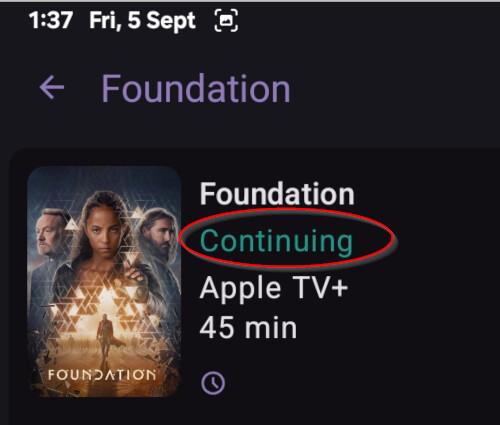The image size is (500, 425).
Task: Click the older man on the poster's left side
Action: (x=50, y=233)
